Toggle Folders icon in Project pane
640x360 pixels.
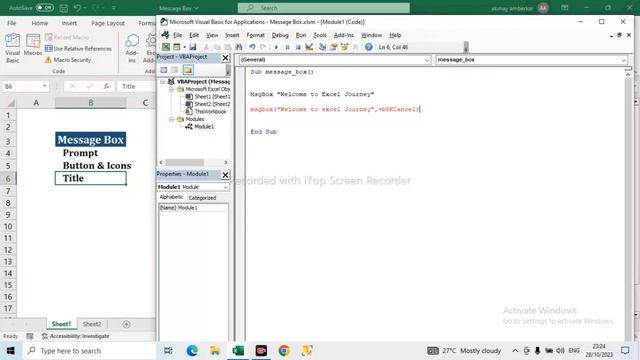pyautogui.click(x=188, y=70)
